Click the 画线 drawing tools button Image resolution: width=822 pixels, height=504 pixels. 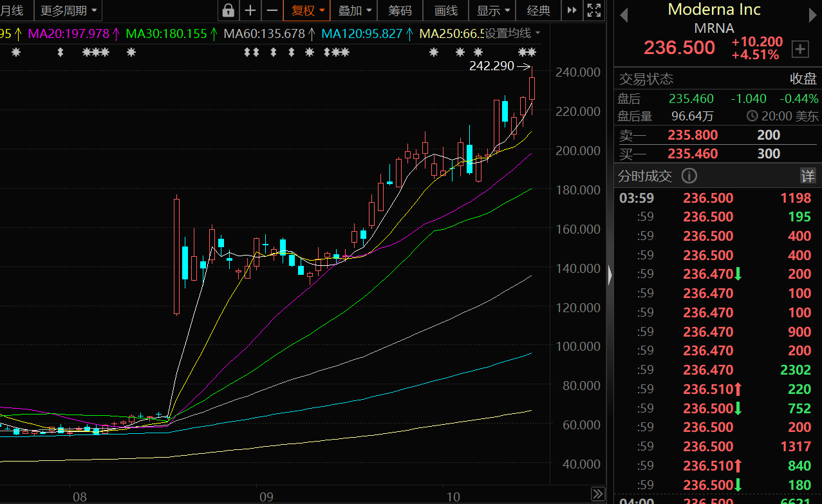click(446, 10)
